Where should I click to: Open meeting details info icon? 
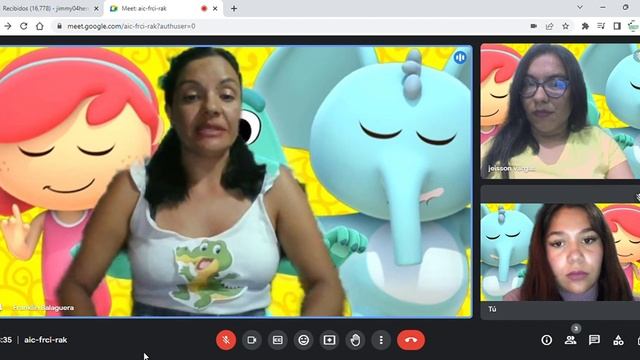click(547, 340)
